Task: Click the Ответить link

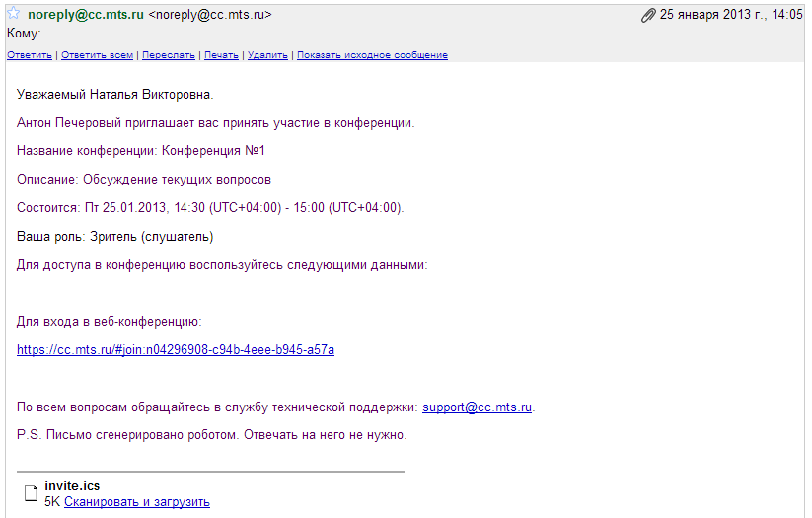Action: pos(30,55)
